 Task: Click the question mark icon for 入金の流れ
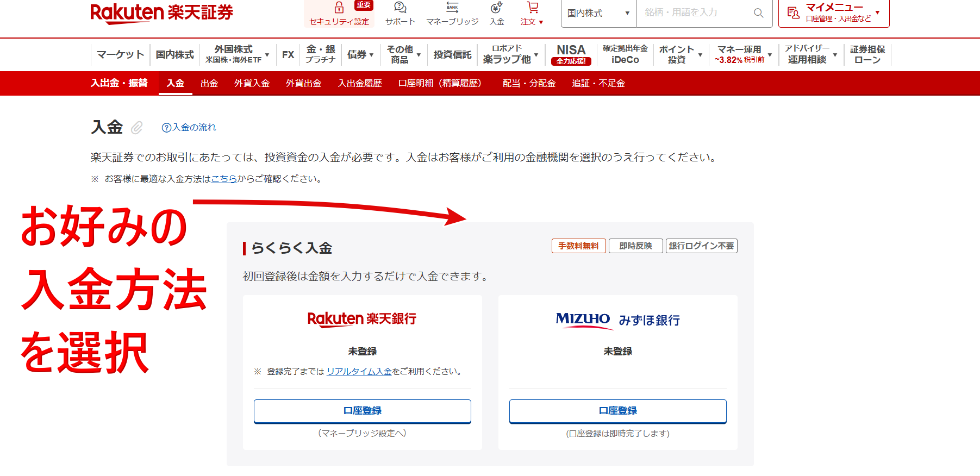pyautogui.click(x=166, y=128)
